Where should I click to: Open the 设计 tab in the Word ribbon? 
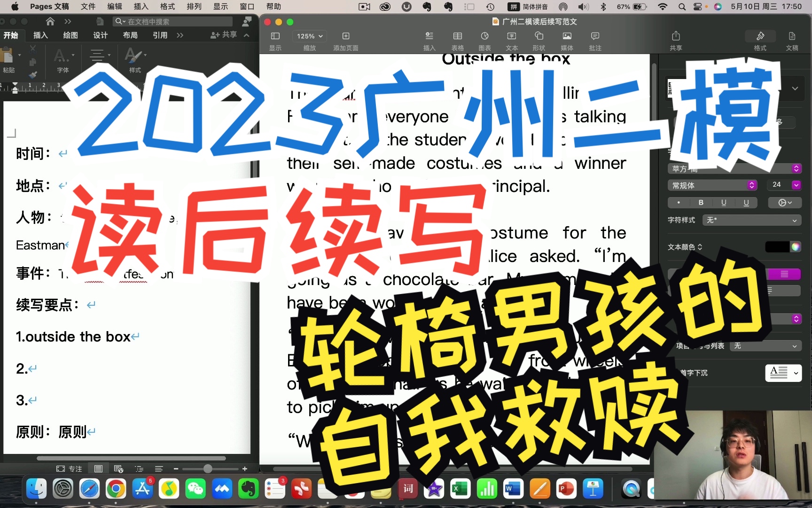(x=100, y=35)
